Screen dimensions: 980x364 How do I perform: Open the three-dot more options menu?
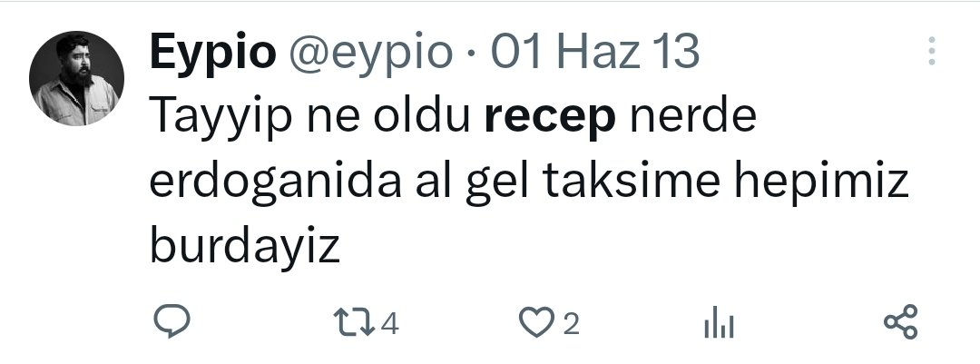(x=932, y=51)
